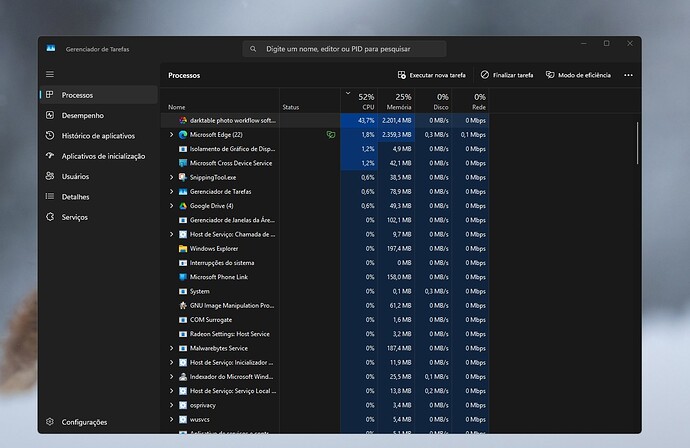Click the darktable process icon
The image size is (690, 448).
pyautogui.click(x=183, y=120)
